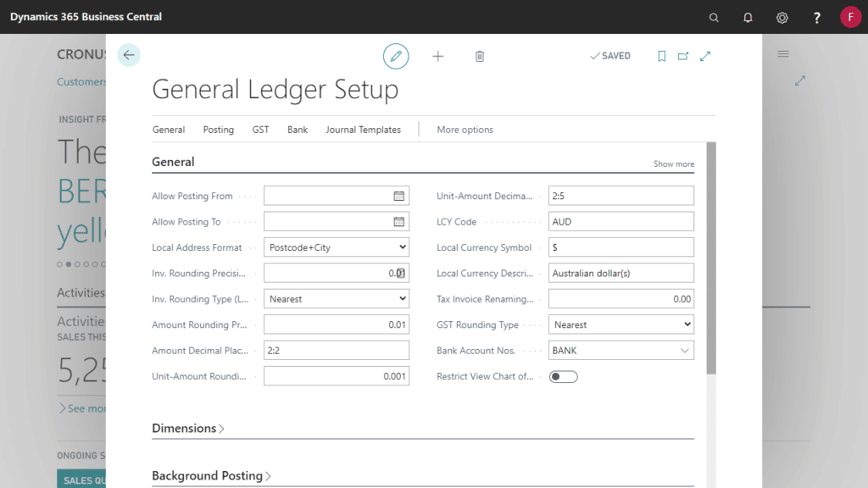Image resolution: width=868 pixels, height=488 pixels.
Task: Open the GST tab
Action: click(260, 130)
